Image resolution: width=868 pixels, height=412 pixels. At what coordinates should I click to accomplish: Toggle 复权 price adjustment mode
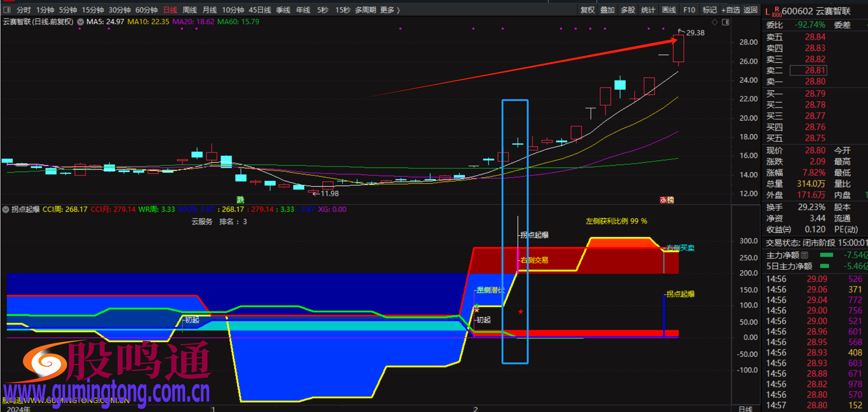coord(587,10)
